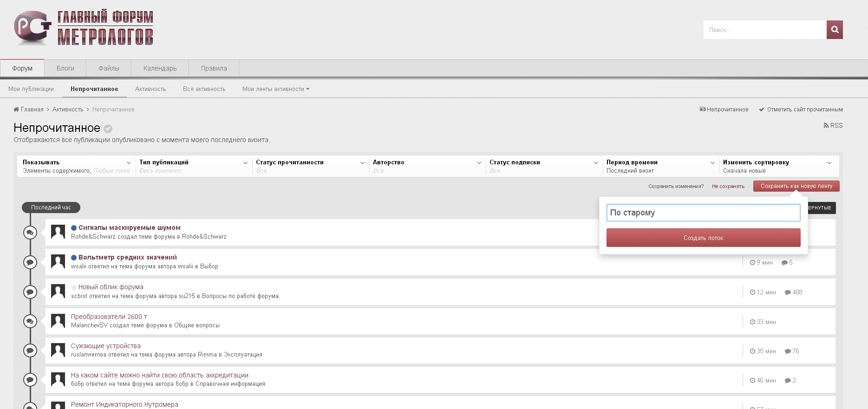Click the stream name field containing По старому
This screenshot has height=409, width=868.
[x=703, y=213]
